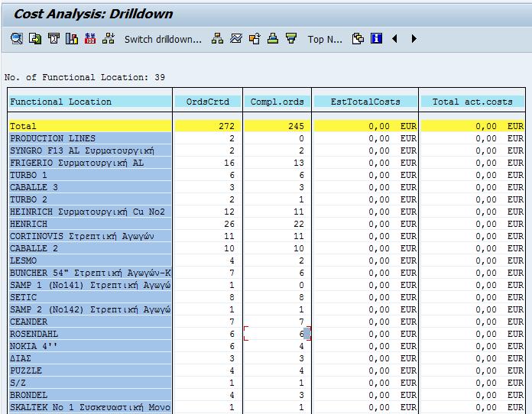Select PRODUCTION LINES row
Screen dimensions: 532x414
[x=90, y=138]
